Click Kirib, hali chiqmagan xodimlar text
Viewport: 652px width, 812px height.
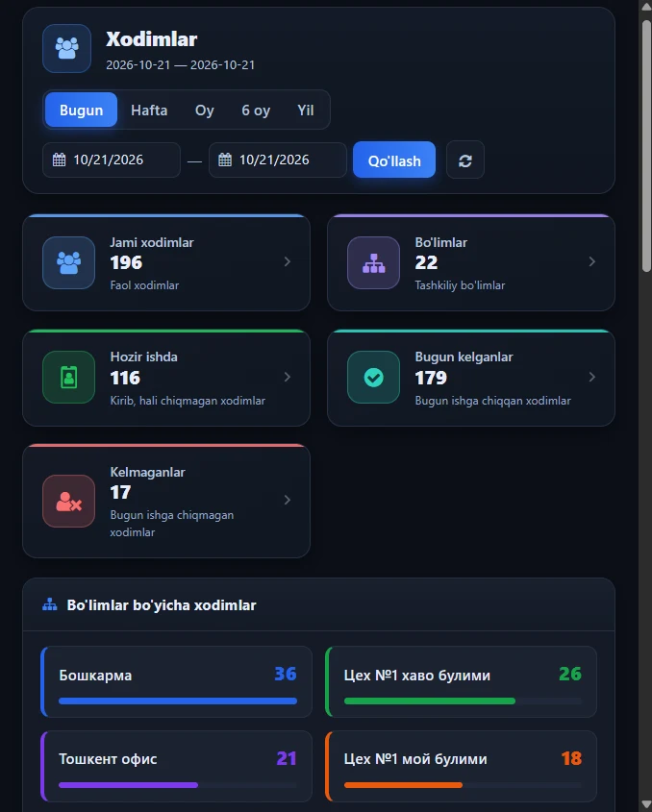[188, 401]
